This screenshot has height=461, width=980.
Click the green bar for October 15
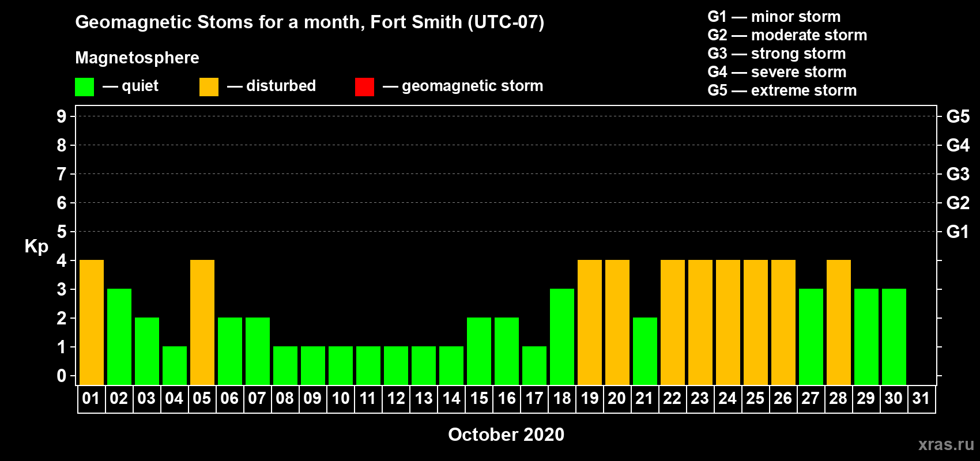click(x=479, y=351)
